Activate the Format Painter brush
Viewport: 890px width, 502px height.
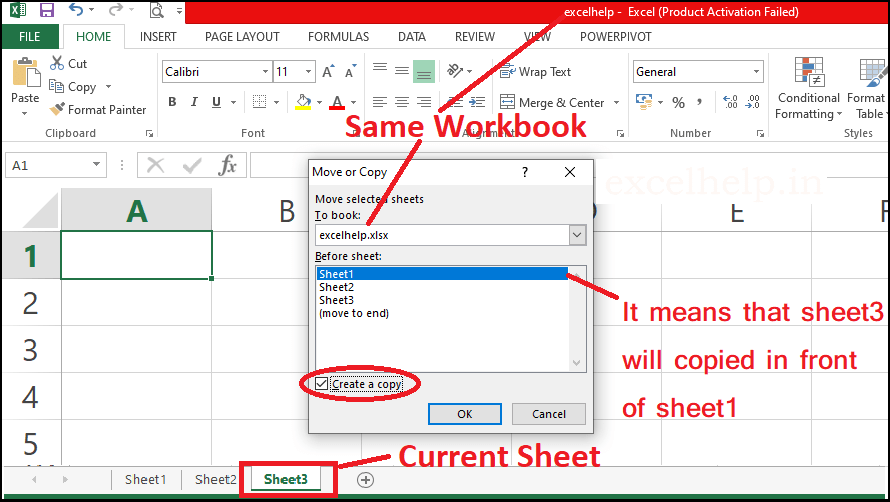pyautogui.click(x=97, y=109)
